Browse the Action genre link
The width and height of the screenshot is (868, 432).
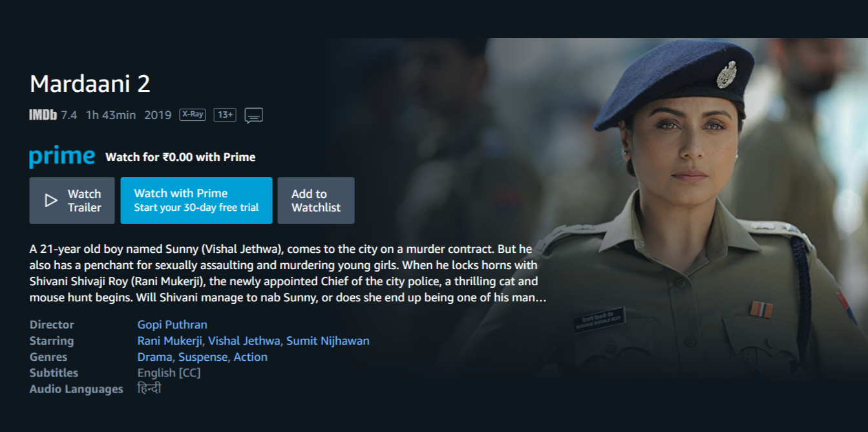(x=250, y=357)
